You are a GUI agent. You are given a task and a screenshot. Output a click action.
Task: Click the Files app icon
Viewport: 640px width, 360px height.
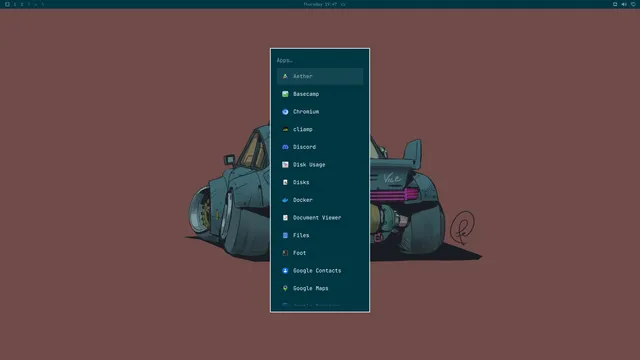click(285, 236)
